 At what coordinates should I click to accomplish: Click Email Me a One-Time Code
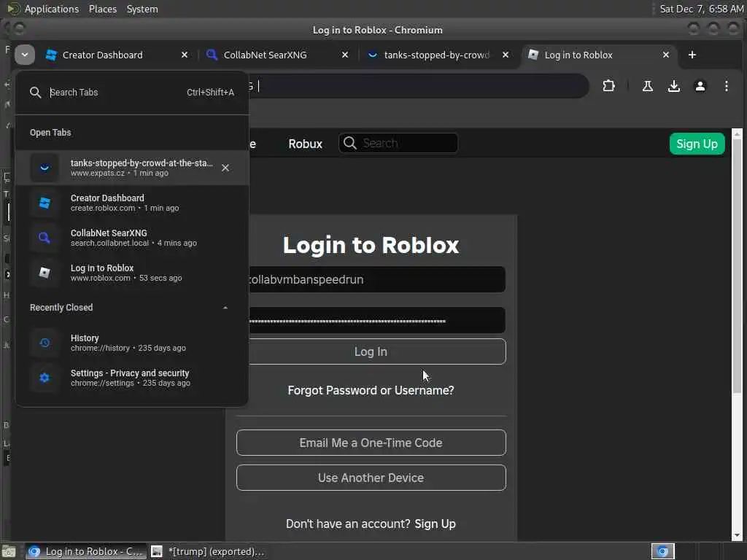(x=371, y=443)
